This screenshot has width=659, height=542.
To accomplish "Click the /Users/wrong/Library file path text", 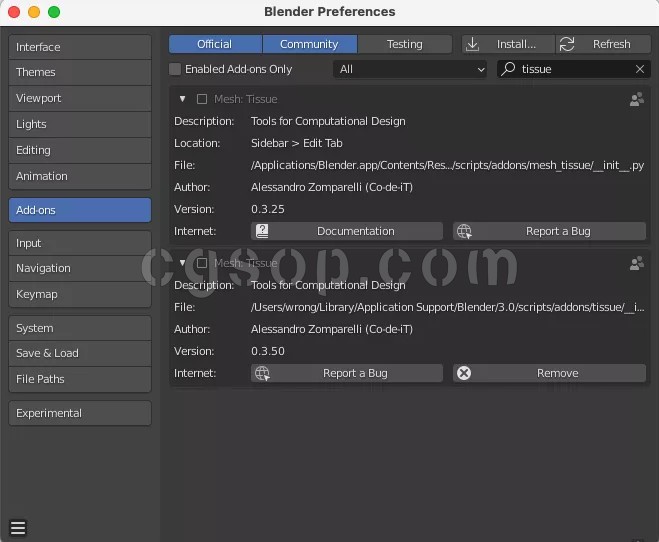I will 447,308.
